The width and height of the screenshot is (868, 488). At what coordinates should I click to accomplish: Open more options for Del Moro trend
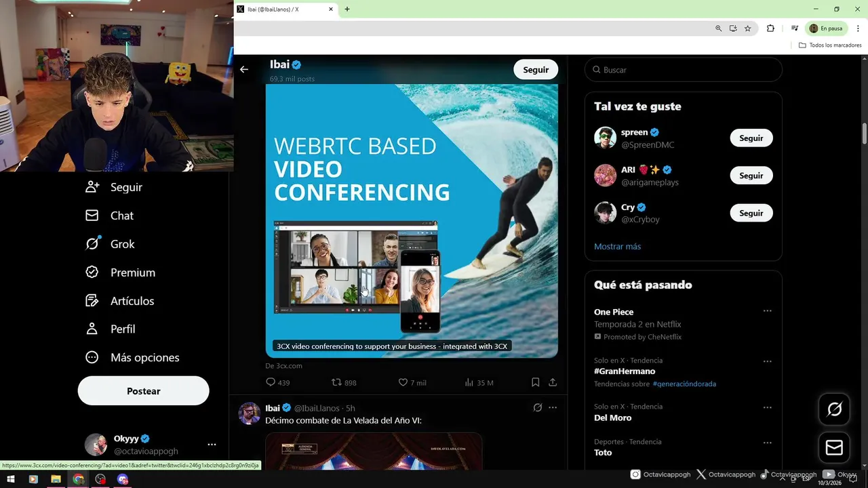coord(767,407)
